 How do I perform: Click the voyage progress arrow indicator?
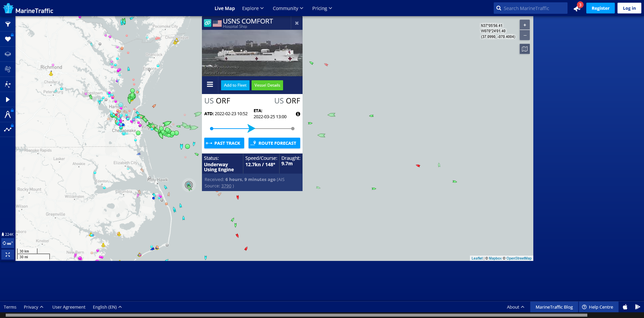(x=251, y=128)
